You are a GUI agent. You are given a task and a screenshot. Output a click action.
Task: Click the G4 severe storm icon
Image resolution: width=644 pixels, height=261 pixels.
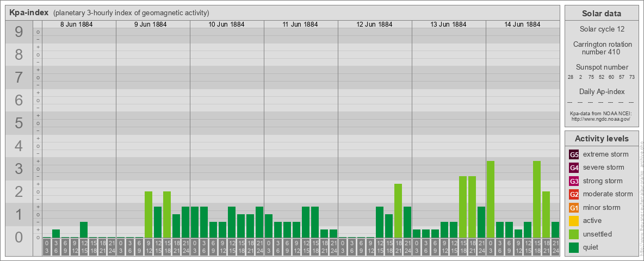pos(574,168)
